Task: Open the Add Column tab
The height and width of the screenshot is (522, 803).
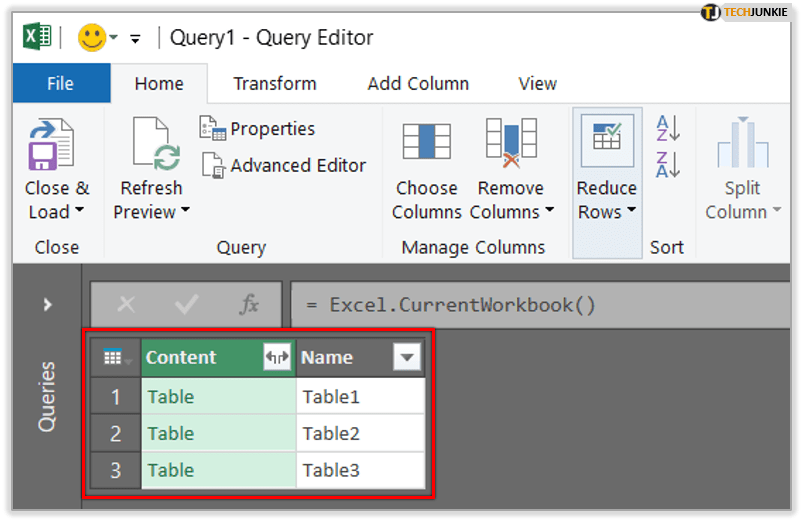Action: [x=417, y=84]
